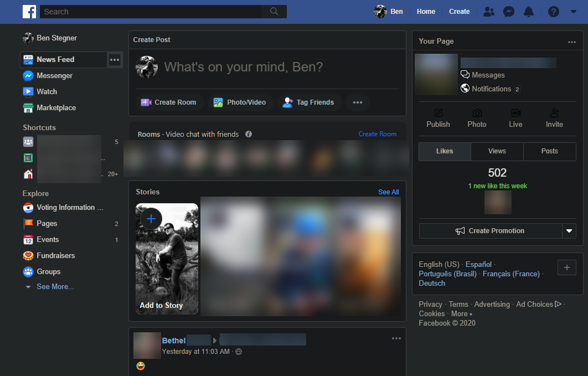
Task: Open the Create Promotion dropdown arrow
Action: 569,230
